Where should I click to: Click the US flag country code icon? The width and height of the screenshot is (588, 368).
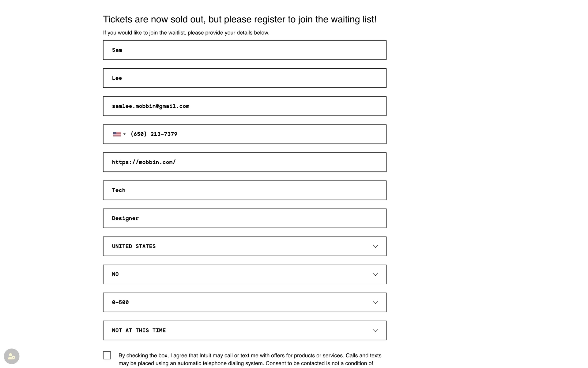click(117, 134)
